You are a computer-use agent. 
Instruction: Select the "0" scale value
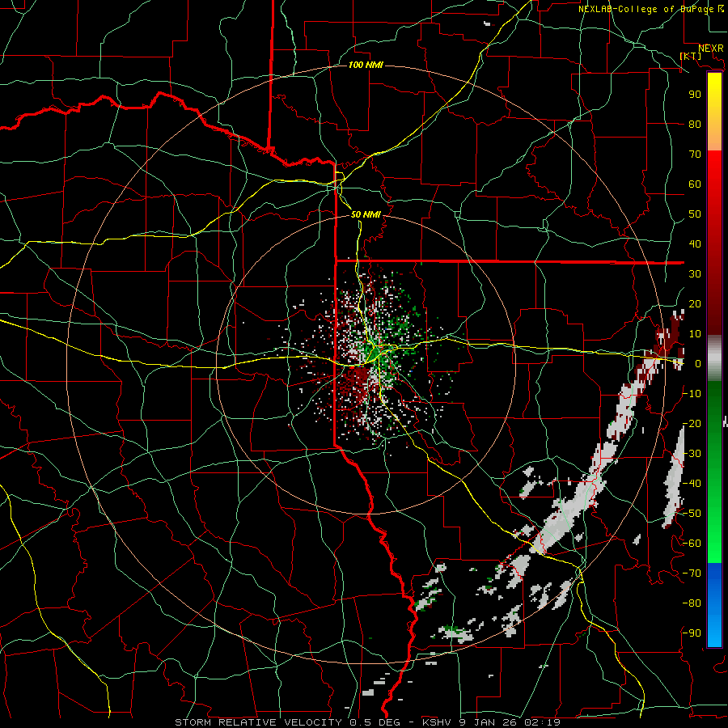(x=698, y=363)
